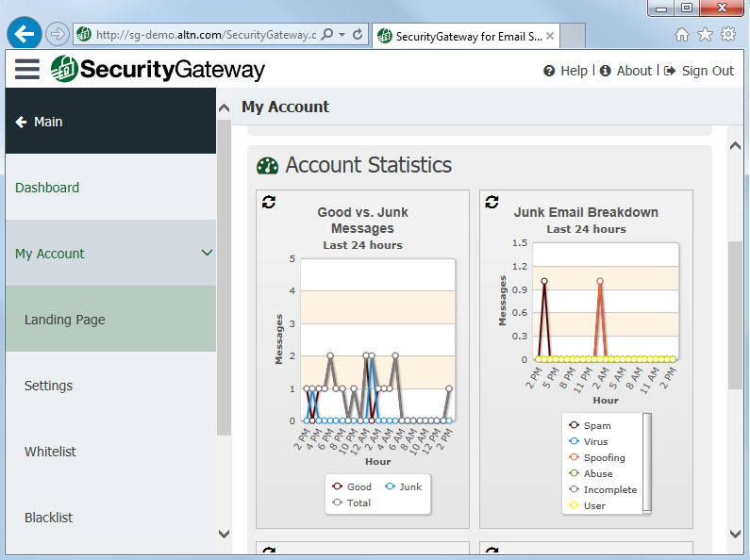Open the Blacklist submenu item
The height and width of the screenshot is (560, 750).
pyautogui.click(x=110, y=517)
